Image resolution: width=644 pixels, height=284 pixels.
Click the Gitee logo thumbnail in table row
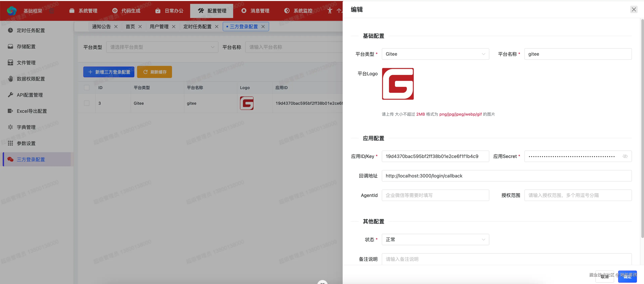click(247, 103)
